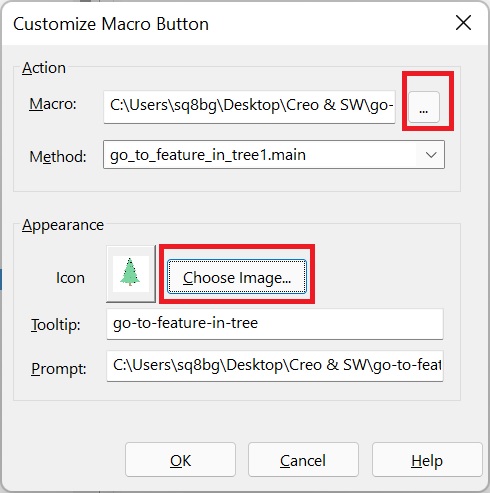Select the go_to_feature_in_tree1.main method text

[x=208, y=155]
